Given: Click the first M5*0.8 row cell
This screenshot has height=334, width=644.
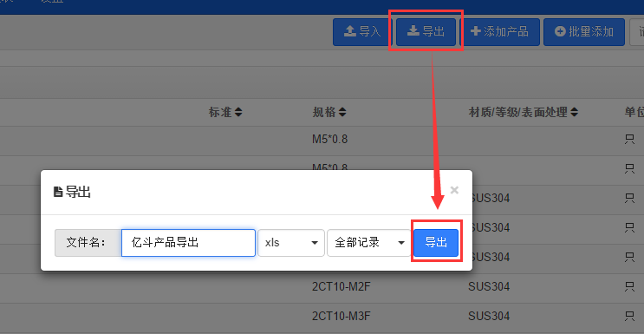Looking at the screenshot, I should coord(330,140).
